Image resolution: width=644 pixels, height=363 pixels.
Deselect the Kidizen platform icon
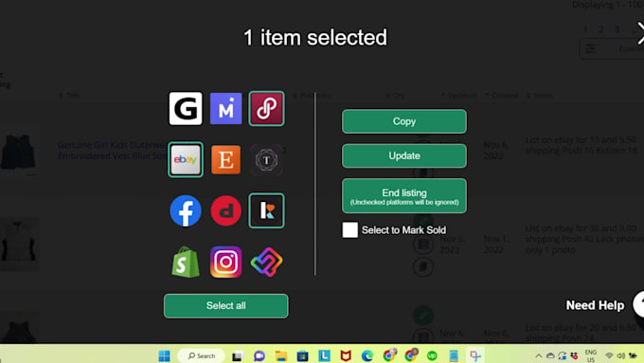click(x=266, y=211)
